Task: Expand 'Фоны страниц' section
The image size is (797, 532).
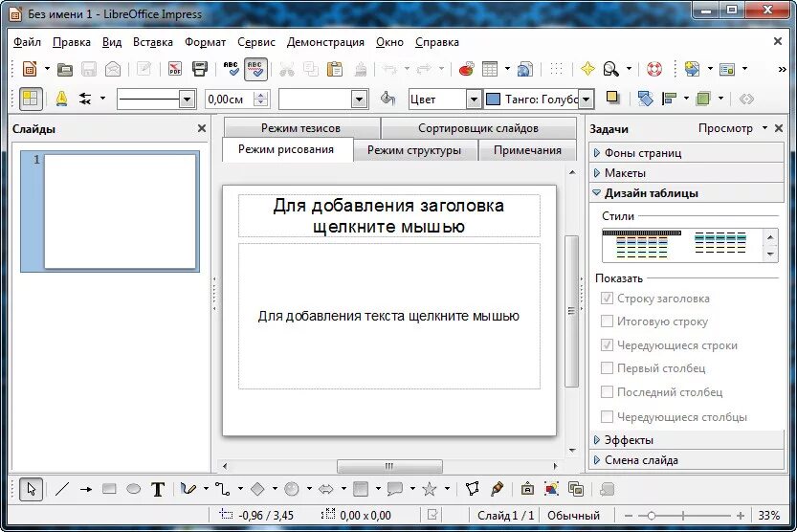Action: click(x=686, y=153)
